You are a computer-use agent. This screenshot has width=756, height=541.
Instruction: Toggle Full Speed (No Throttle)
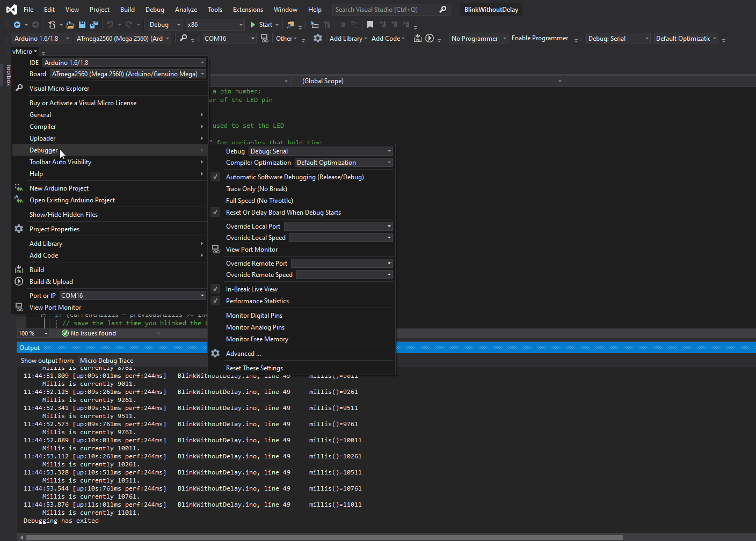pos(302,201)
